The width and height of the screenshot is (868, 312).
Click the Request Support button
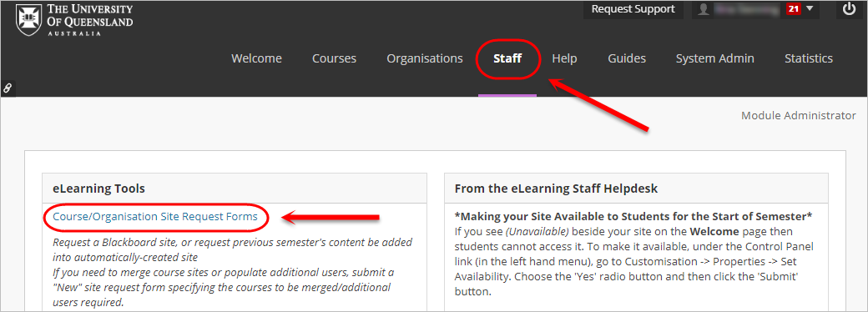(x=633, y=9)
